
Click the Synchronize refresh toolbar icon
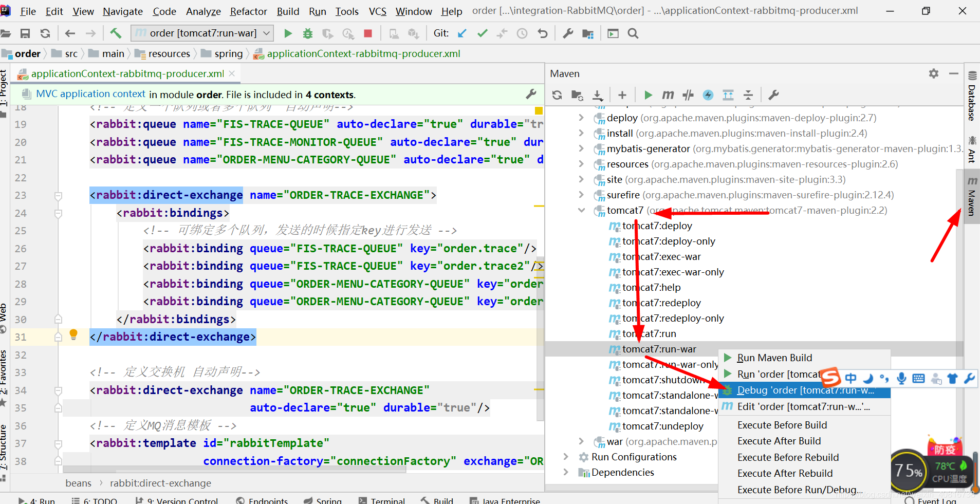coord(45,33)
